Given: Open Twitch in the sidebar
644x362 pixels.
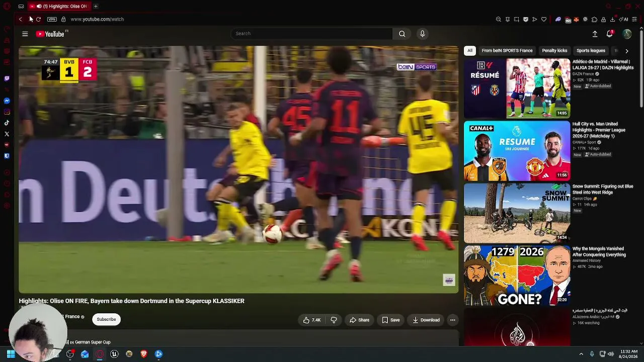Looking at the screenshot, I should pyautogui.click(x=7, y=78).
